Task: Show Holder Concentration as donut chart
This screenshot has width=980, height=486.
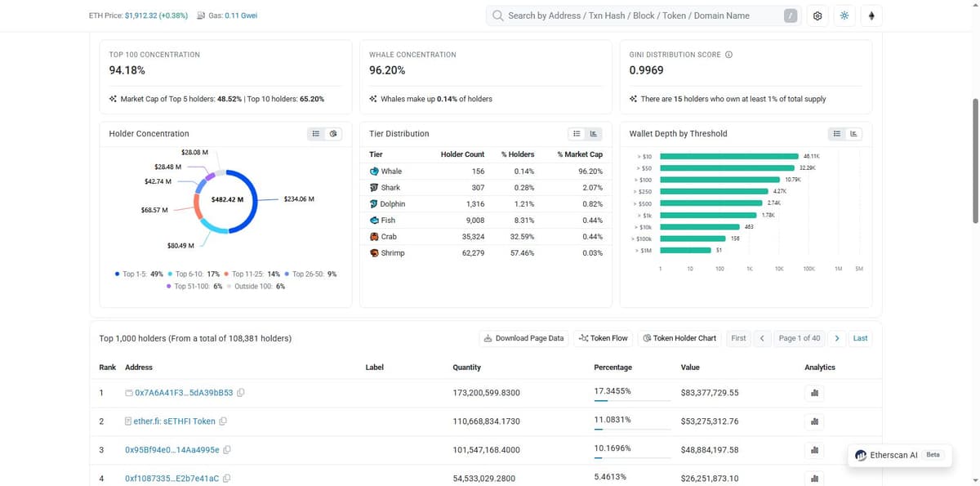Action: click(x=333, y=133)
